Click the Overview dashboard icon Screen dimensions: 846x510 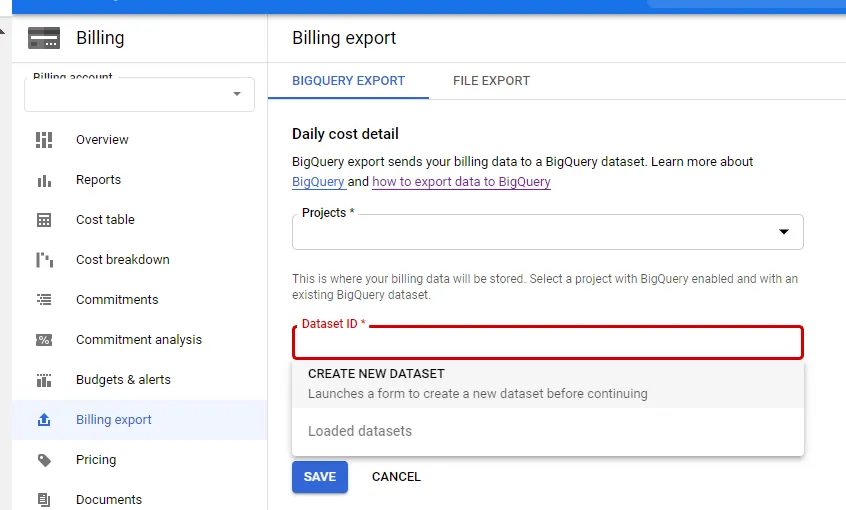point(44,140)
